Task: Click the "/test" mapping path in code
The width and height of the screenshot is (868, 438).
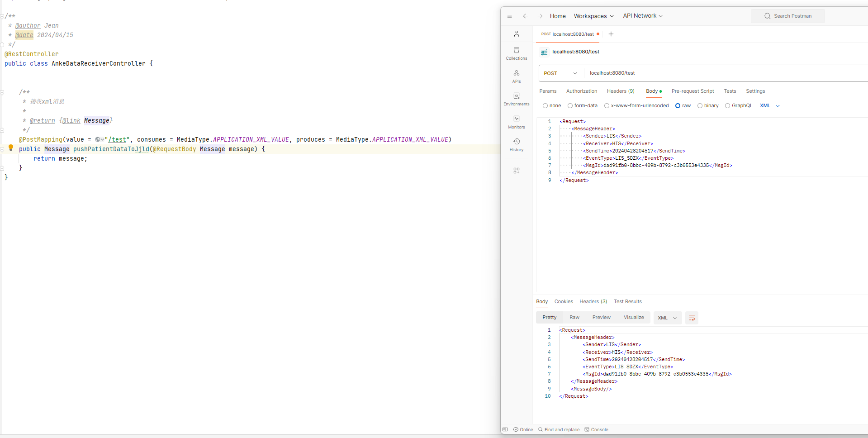Action: pyautogui.click(x=117, y=140)
